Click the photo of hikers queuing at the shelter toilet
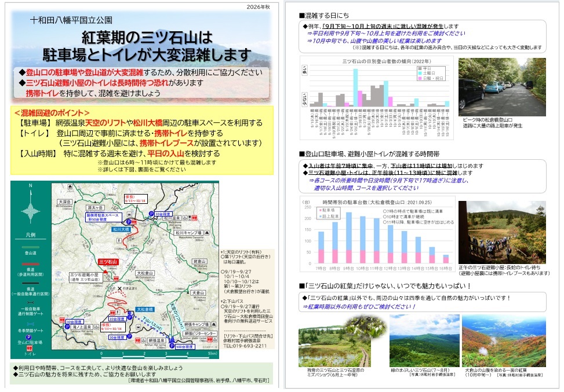 point(502,232)
